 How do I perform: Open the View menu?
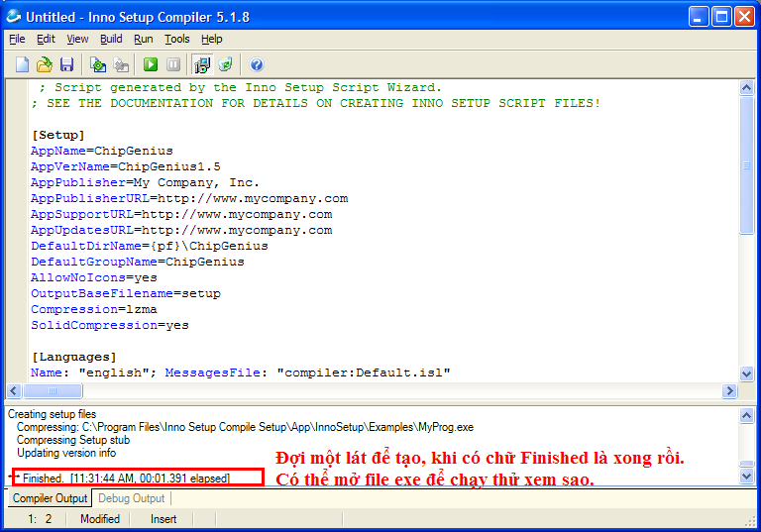(77, 39)
